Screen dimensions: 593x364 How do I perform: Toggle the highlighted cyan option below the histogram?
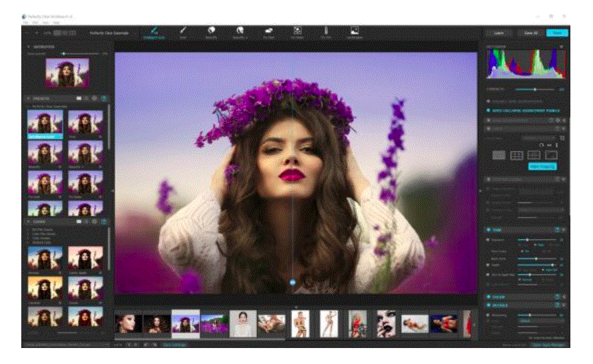[x=489, y=110]
